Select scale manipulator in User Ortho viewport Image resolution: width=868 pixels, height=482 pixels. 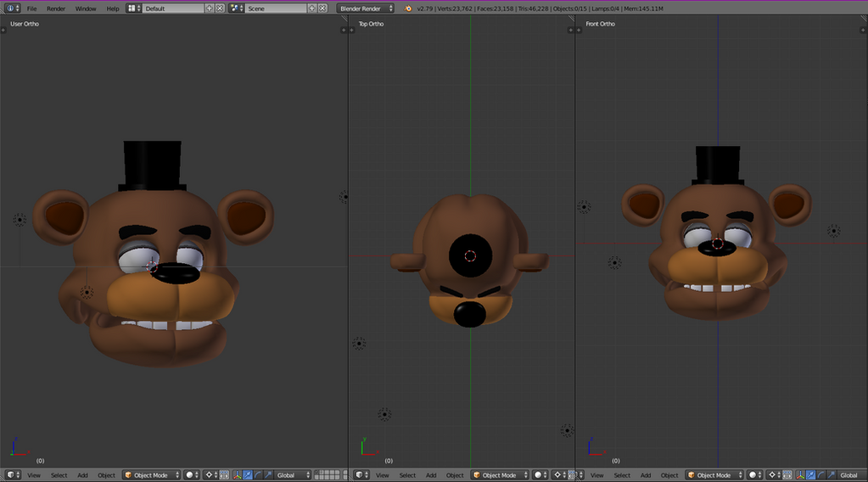click(x=268, y=475)
